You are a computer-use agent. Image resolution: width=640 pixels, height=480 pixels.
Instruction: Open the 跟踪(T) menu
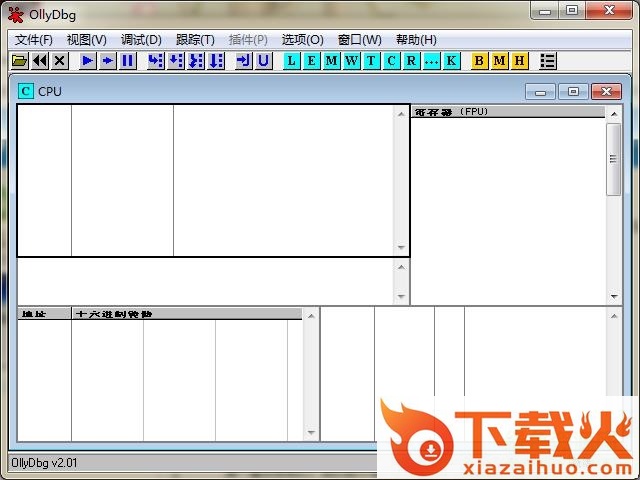pos(195,40)
